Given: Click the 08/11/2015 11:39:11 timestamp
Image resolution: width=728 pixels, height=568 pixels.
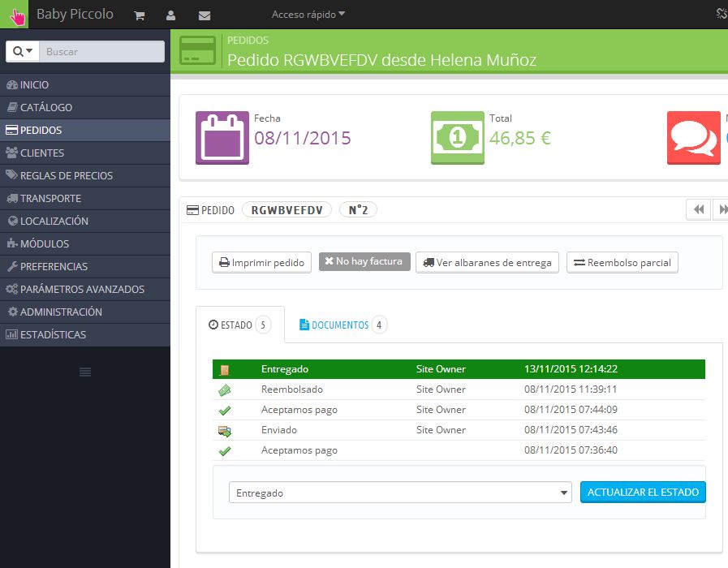Looking at the screenshot, I should pos(571,389).
